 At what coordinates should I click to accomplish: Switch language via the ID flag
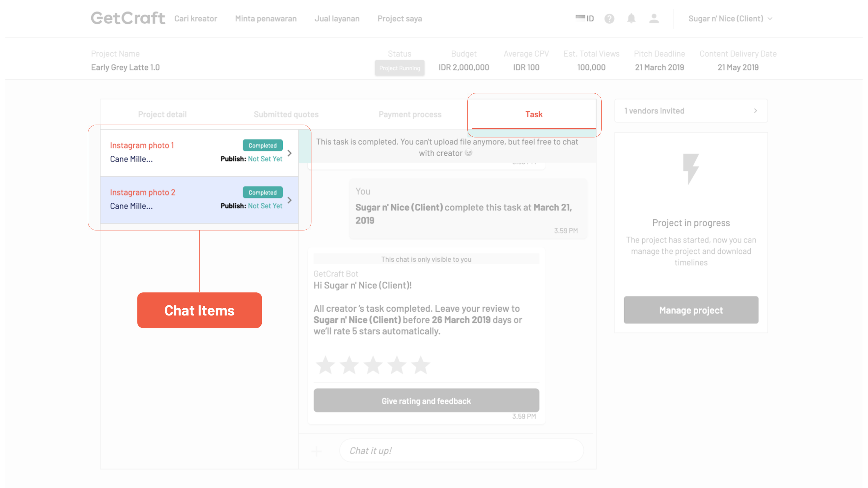pyautogui.click(x=584, y=18)
